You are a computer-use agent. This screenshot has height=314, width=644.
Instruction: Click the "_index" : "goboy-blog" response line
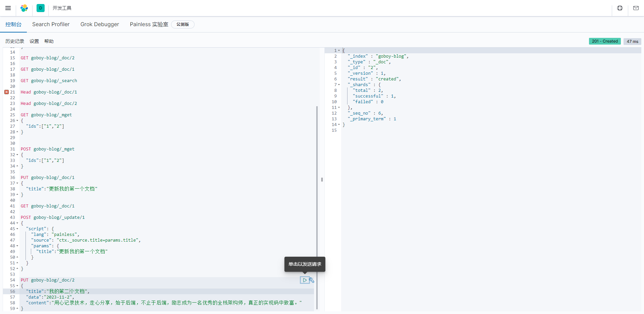378,56
